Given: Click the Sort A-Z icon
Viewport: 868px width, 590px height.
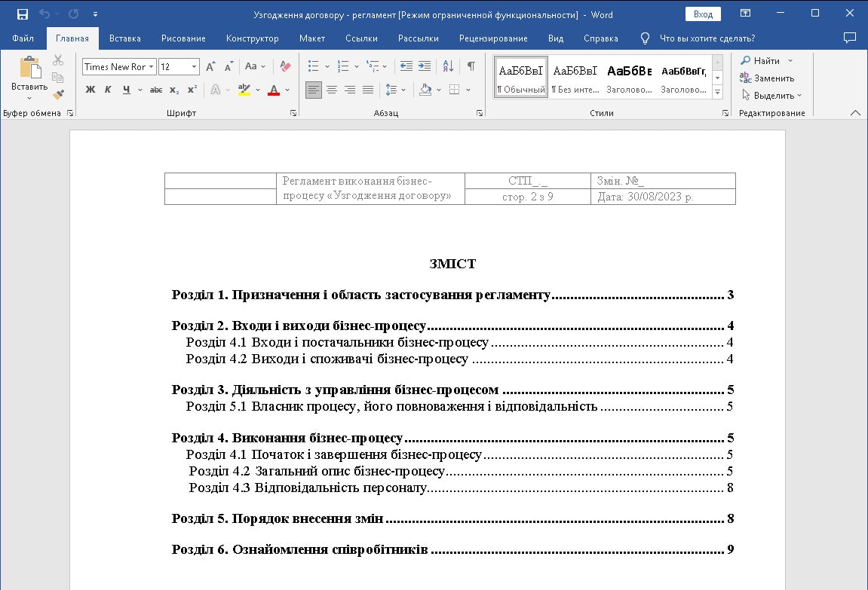Looking at the screenshot, I should (x=447, y=66).
